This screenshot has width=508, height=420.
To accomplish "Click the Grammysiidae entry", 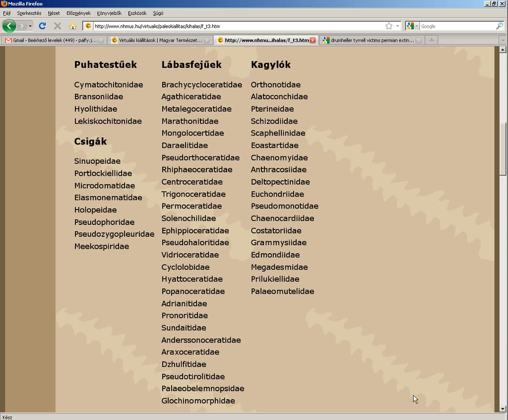I will pos(279,243).
